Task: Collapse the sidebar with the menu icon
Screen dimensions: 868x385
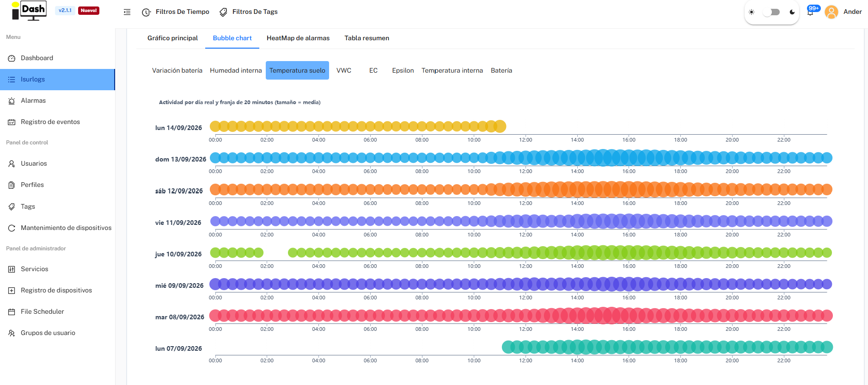Action: click(127, 12)
